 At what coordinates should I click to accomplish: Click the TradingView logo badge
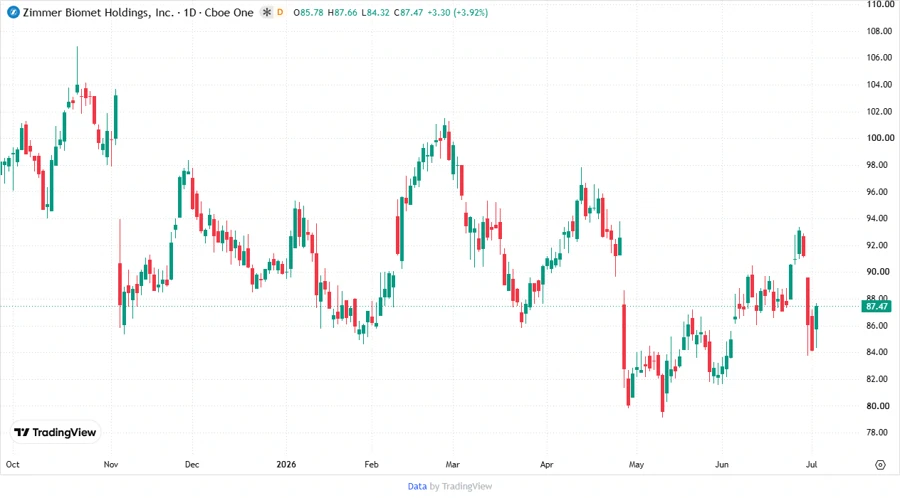point(55,433)
